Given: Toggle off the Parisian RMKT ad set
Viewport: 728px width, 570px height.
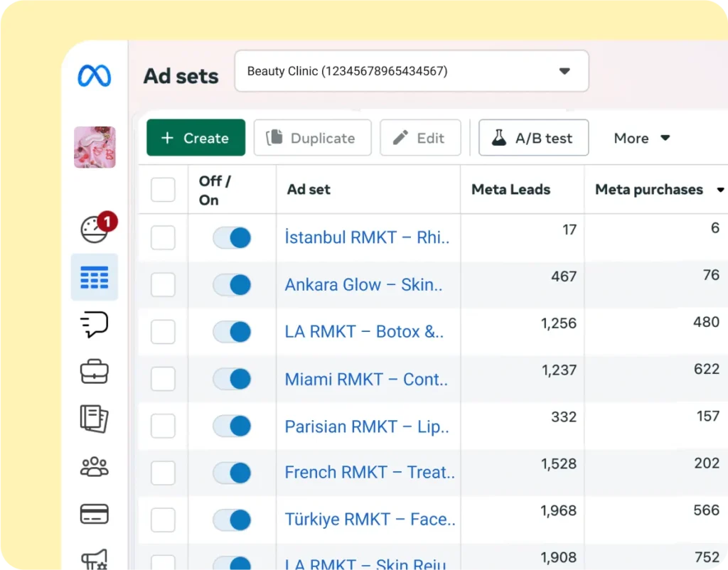Looking at the screenshot, I should pyautogui.click(x=232, y=426).
